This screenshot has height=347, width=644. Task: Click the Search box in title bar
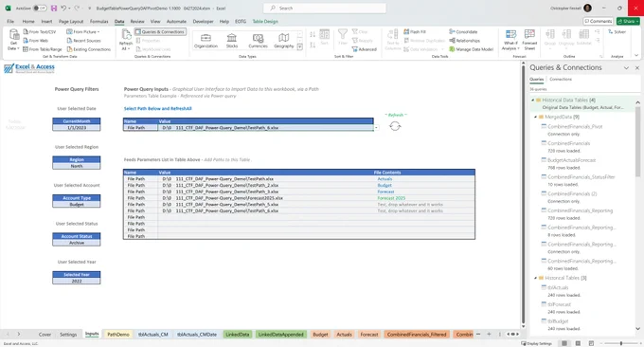(325, 8)
